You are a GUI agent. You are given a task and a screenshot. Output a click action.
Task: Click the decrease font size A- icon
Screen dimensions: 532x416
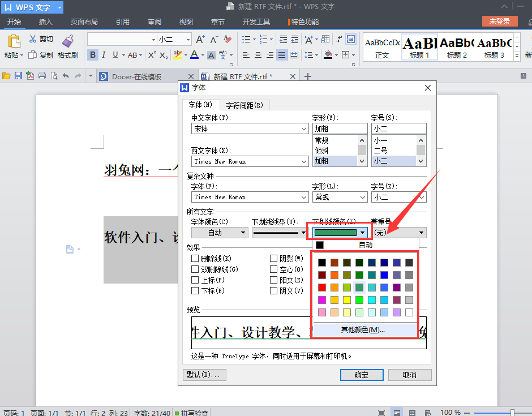click(x=214, y=40)
